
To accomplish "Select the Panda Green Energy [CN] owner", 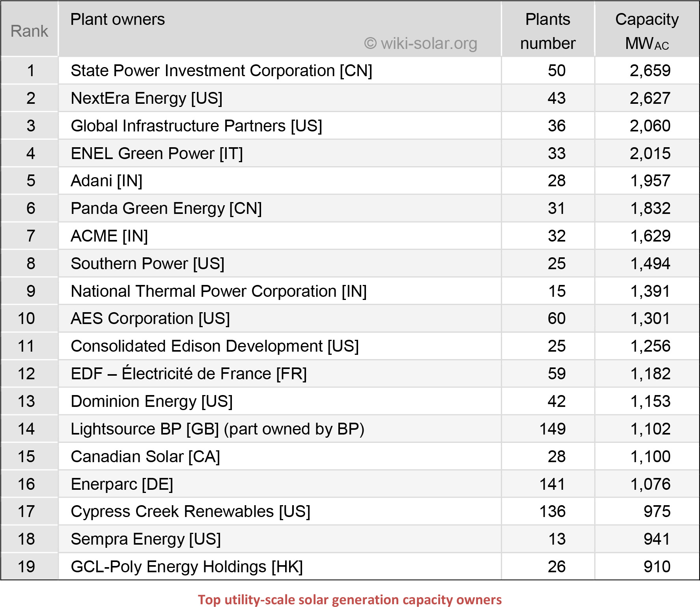I will [x=166, y=208].
